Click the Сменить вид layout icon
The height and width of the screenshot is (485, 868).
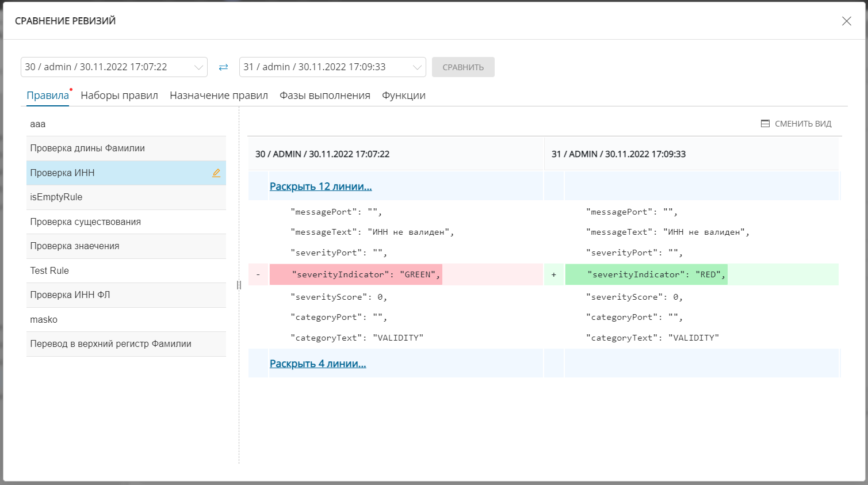[x=765, y=124]
